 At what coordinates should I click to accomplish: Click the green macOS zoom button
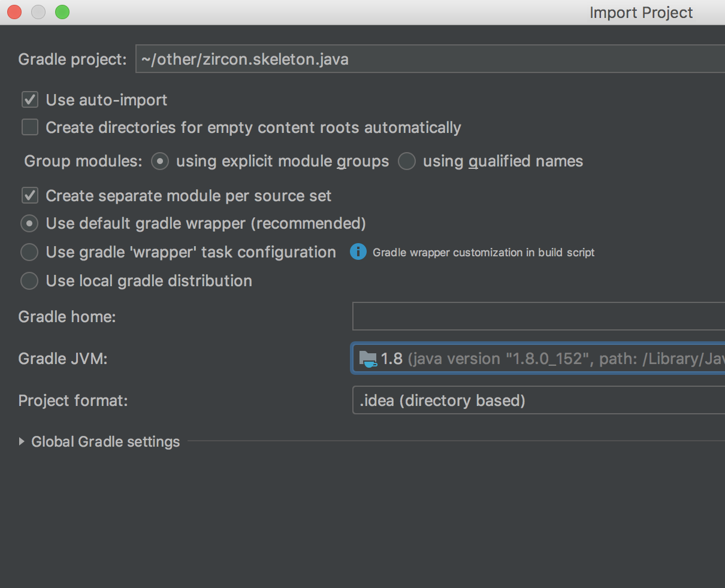pyautogui.click(x=62, y=12)
